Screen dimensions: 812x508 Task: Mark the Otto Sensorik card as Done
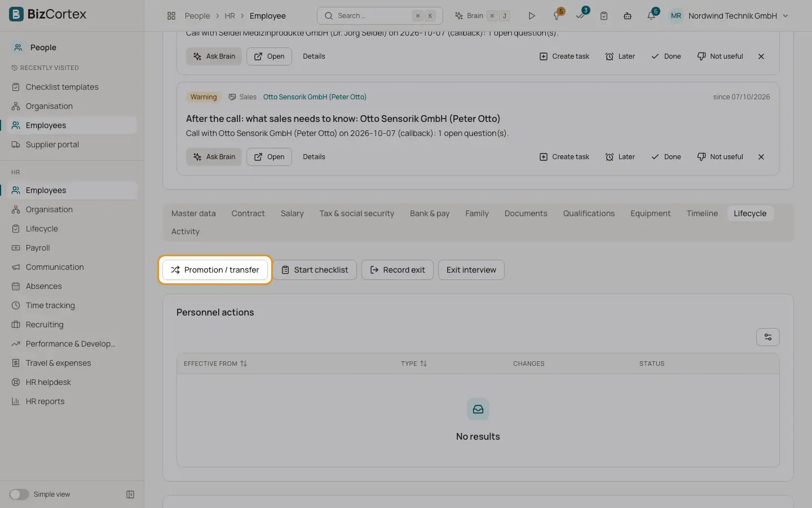pos(666,157)
